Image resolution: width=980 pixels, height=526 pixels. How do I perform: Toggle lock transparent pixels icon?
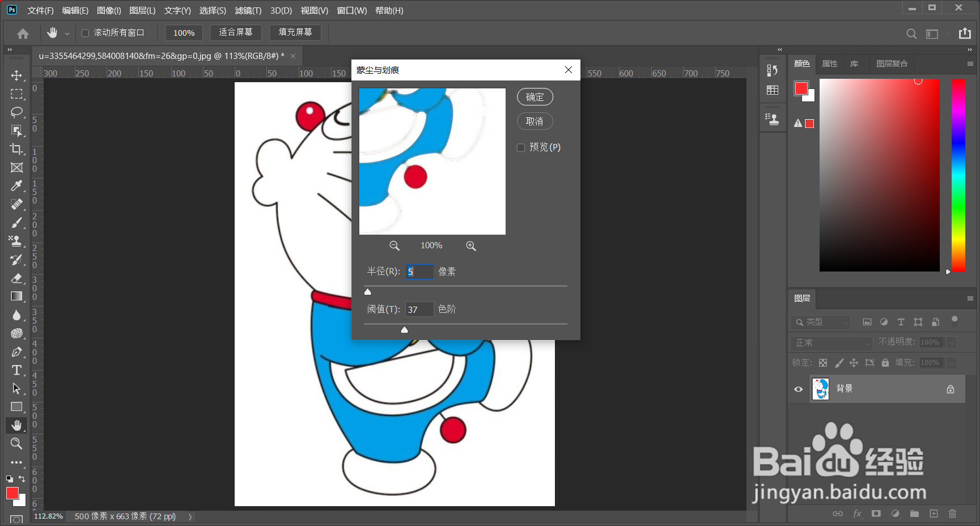823,363
